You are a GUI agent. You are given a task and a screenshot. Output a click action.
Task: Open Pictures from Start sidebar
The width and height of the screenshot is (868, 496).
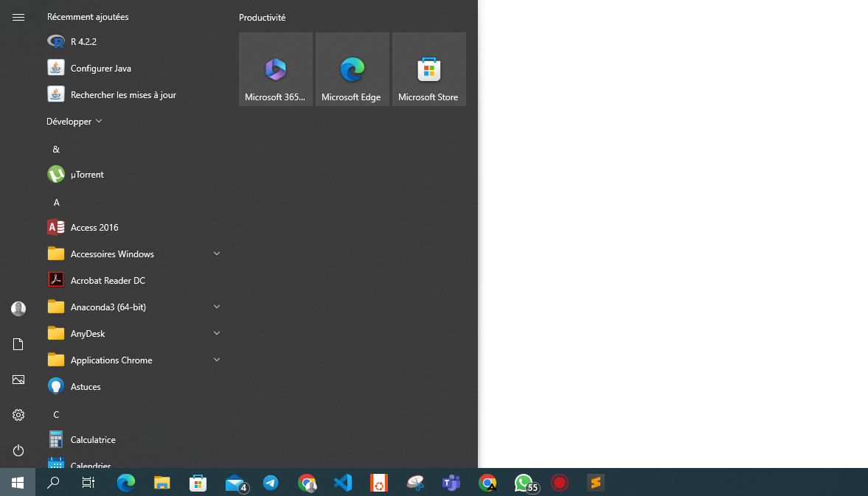tap(18, 380)
